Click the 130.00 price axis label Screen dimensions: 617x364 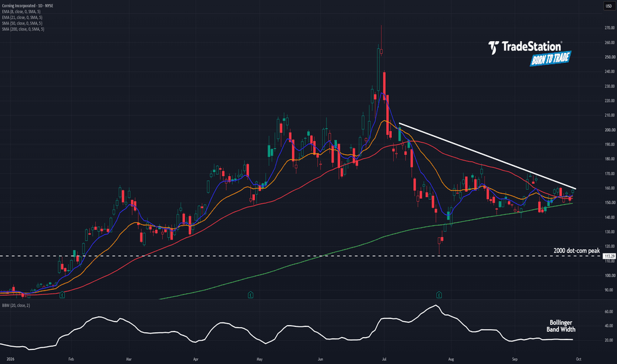[x=610, y=232]
